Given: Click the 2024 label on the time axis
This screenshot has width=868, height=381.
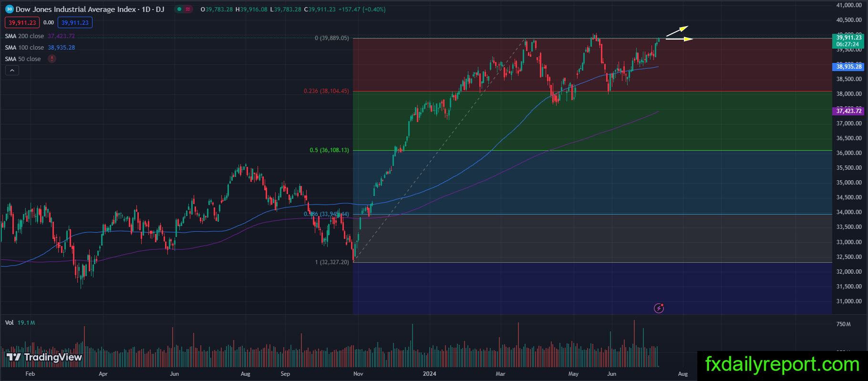Looking at the screenshot, I should pos(431,374).
